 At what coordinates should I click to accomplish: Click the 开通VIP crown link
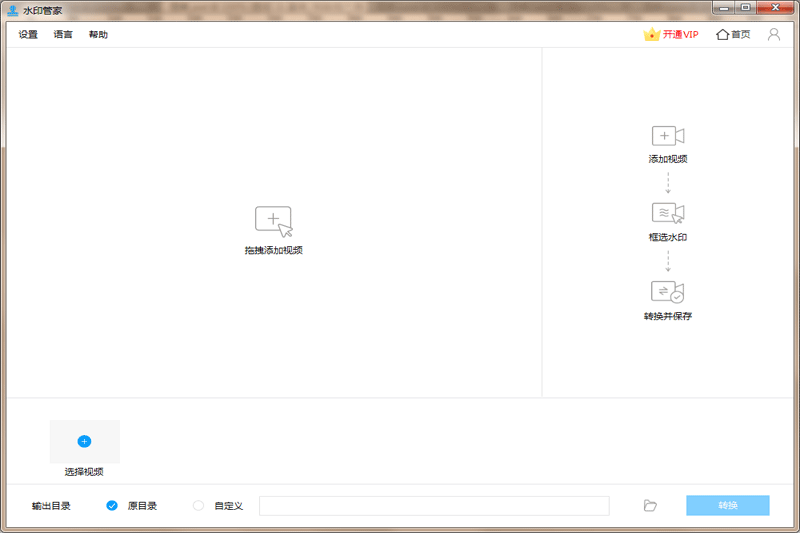pyautogui.click(x=671, y=34)
